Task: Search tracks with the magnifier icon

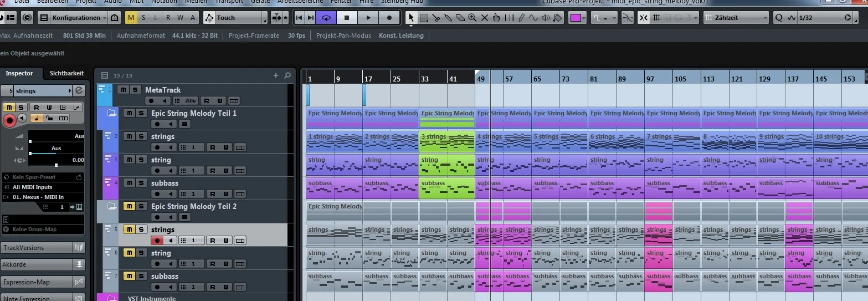Action: [287, 75]
